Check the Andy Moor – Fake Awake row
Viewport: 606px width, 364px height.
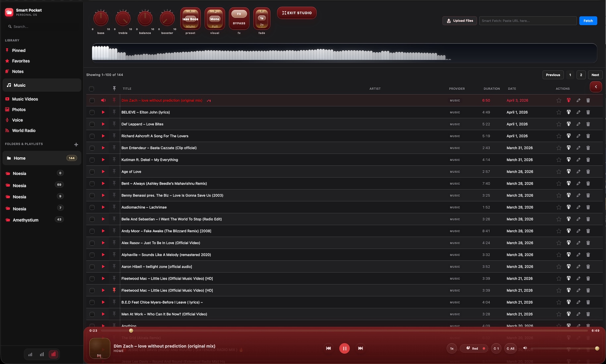[x=92, y=231]
